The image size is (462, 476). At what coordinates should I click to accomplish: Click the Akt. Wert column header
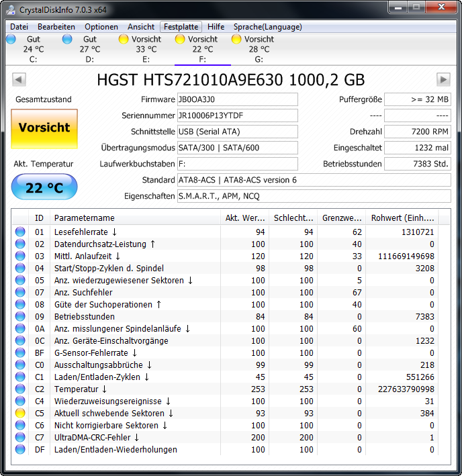click(x=244, y=218)
